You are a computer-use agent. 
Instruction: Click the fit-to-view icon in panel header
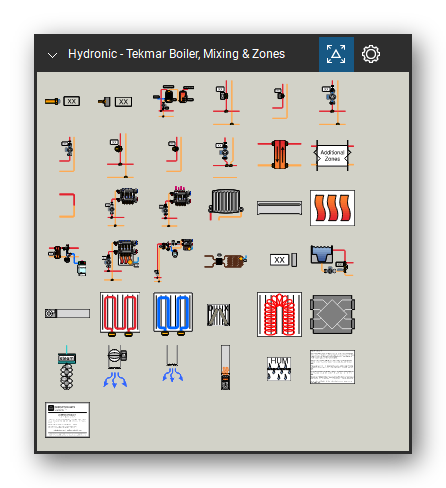click(x=336, y=54)
